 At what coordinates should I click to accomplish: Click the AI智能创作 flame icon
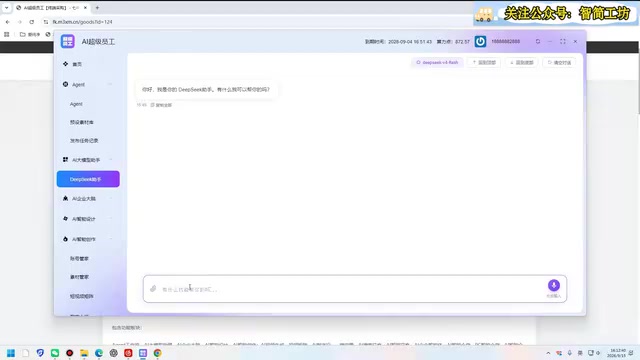pyautogui.click(x=65, y=239)
